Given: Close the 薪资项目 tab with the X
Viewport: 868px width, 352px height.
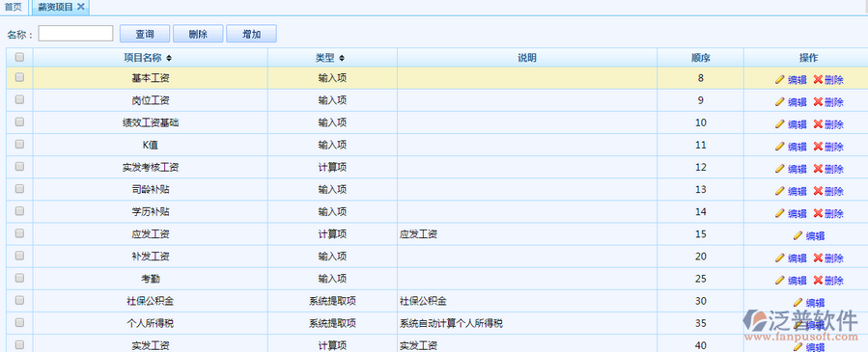Looking at the screenshot, I should pyautogui.click(x=80, y=7).
